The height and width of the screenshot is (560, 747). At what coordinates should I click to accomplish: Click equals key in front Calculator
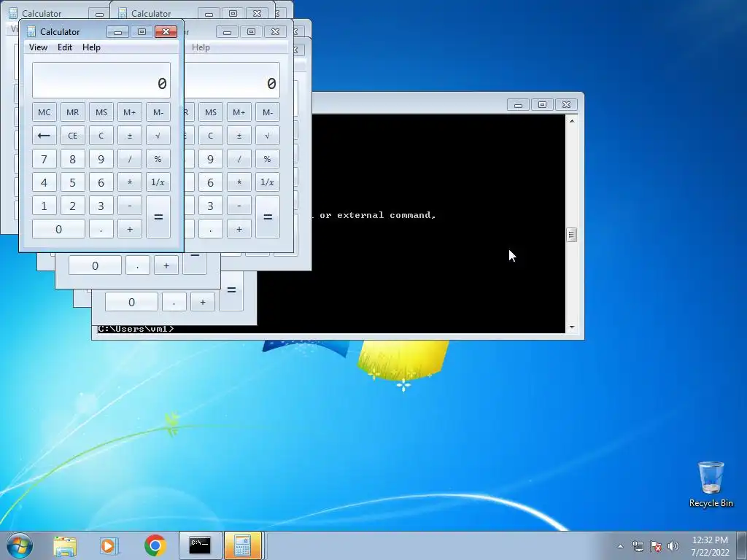point(158,217)
